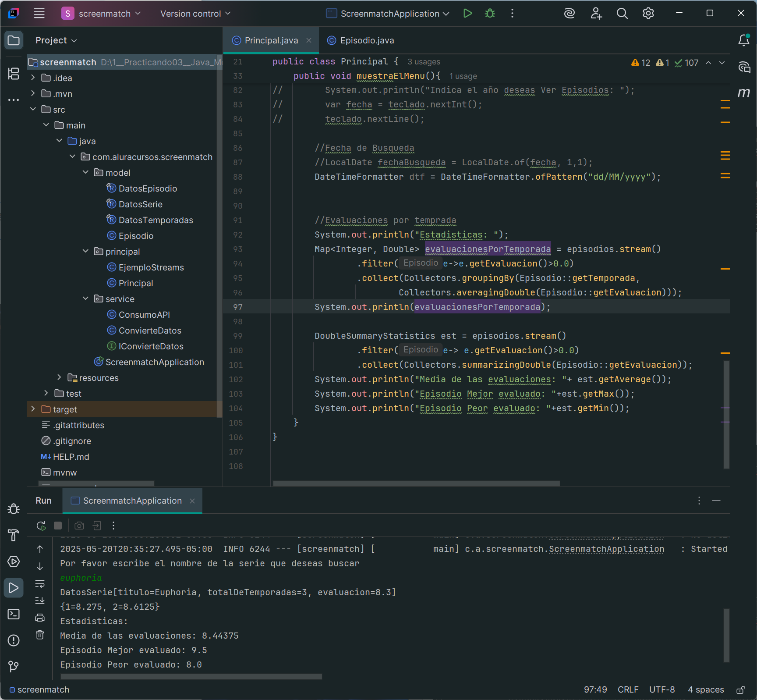This screenshot has width=757, height=700.
Task: Open screenmatch project dropdown
Action: 101,14
